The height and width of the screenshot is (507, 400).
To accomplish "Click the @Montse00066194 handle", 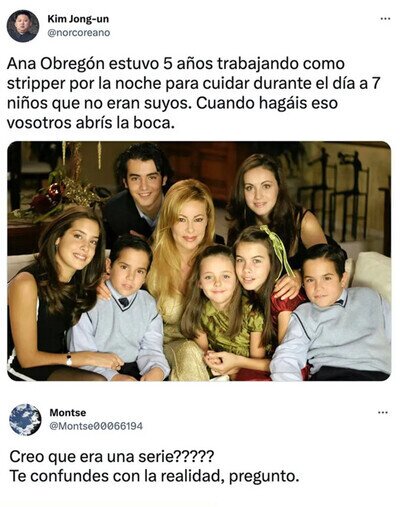I will coord(96,426).
